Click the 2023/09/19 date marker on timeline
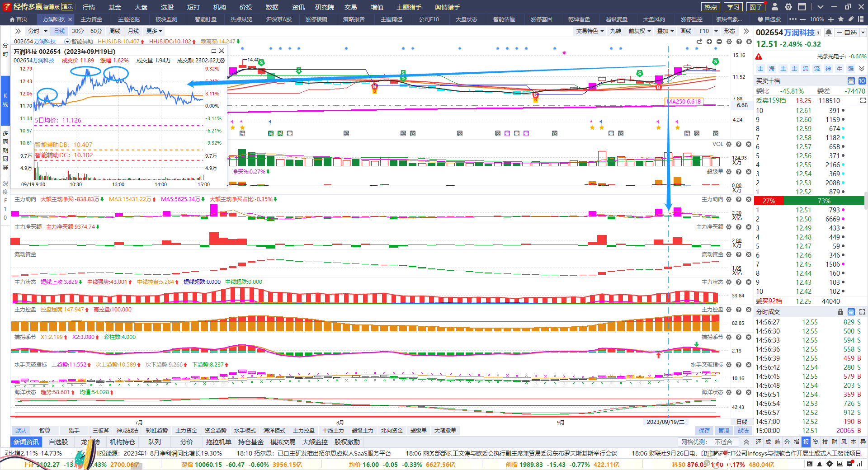Viewport: 868px width, 470px height. click(x=665, y=422)
